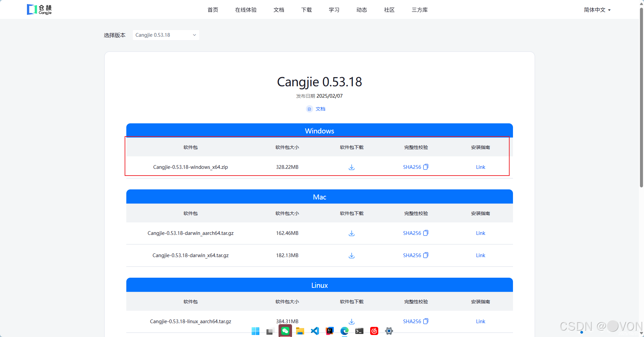644x337 pixels.
Task: Select file name Cangjie-0.53.18-darwin_aarch64.tar.gz
Action: click(191, 233)
